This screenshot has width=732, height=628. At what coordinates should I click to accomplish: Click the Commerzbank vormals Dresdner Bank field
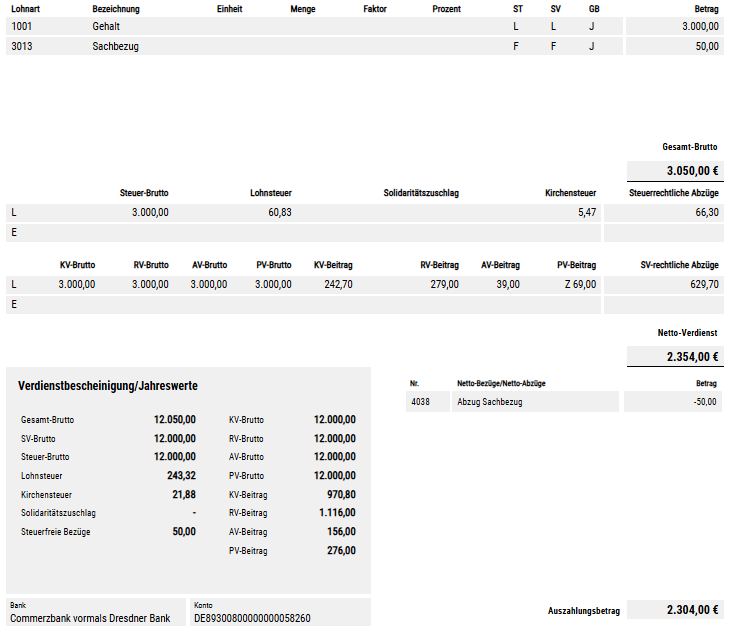[x=90, y=618]
